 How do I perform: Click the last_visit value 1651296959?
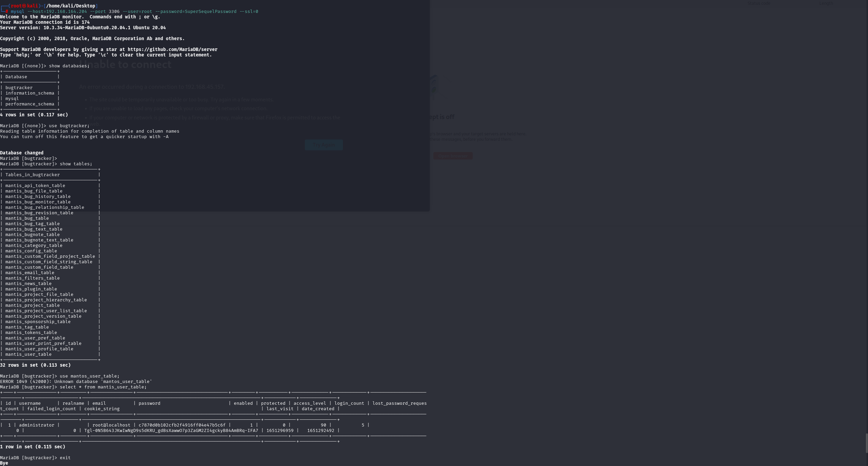point(280,431)
